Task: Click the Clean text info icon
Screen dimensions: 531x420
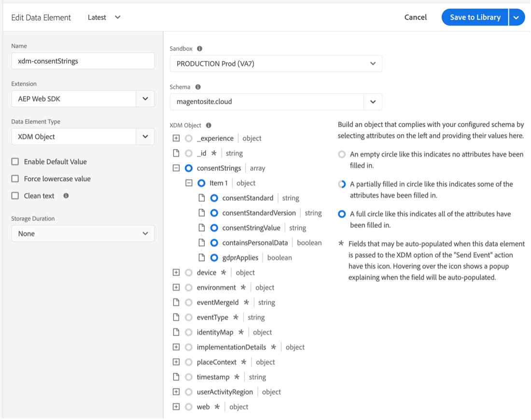Action: [66, 196]
